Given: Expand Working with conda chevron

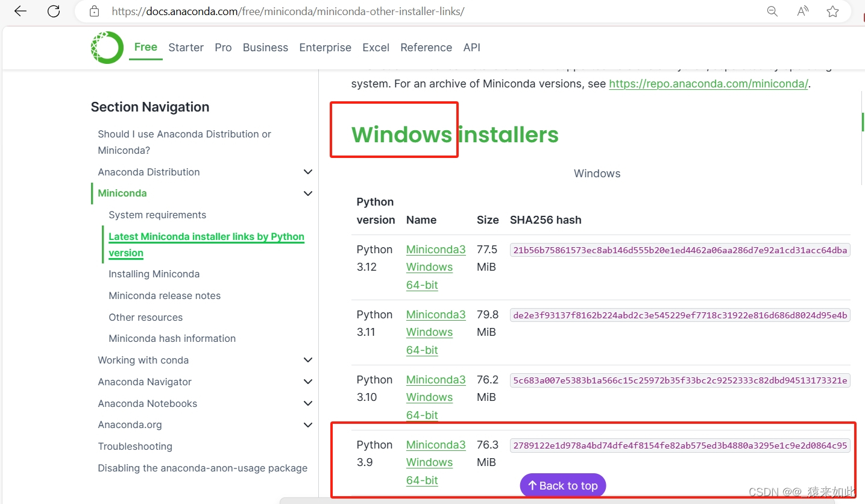Looking at the screenshot, I should [308, 360].
